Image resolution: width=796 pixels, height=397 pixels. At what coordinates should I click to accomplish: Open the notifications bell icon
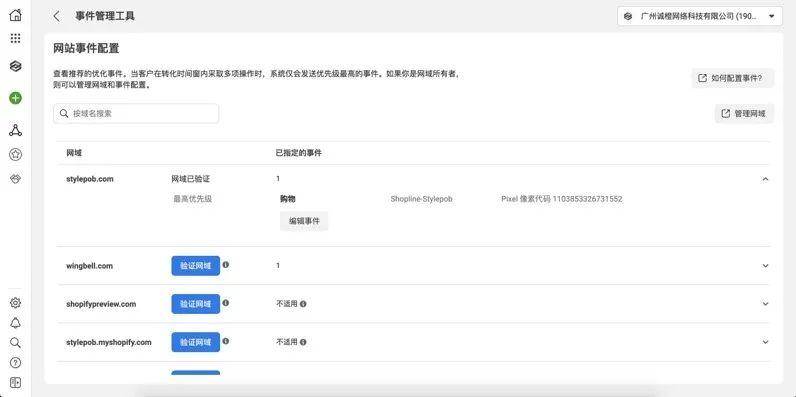click(x=16, y=323)
